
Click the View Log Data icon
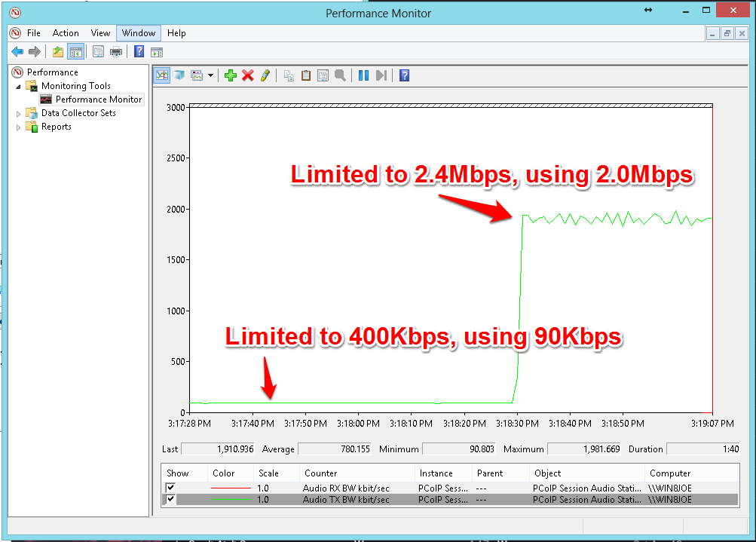[x=179, y=75]
